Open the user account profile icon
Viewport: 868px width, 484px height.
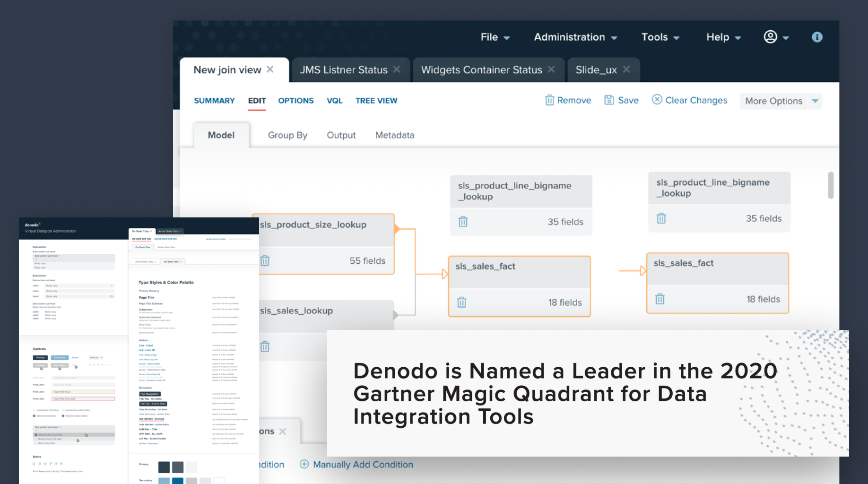[771, 37]
